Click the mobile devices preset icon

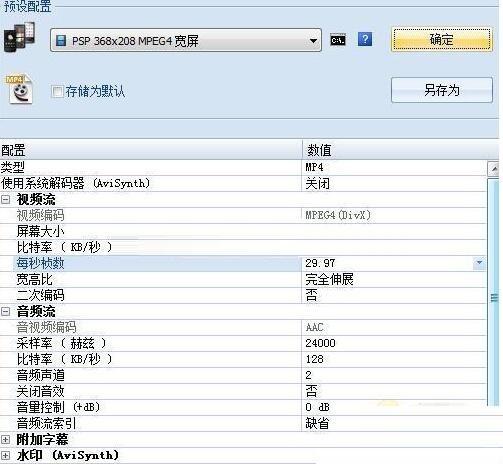click(19, 37)
